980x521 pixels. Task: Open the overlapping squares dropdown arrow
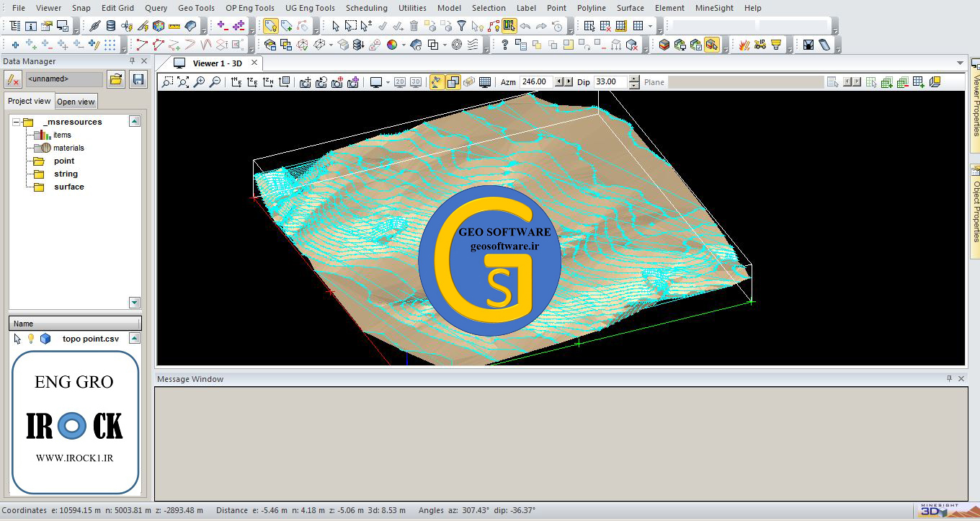coord(445,45)
